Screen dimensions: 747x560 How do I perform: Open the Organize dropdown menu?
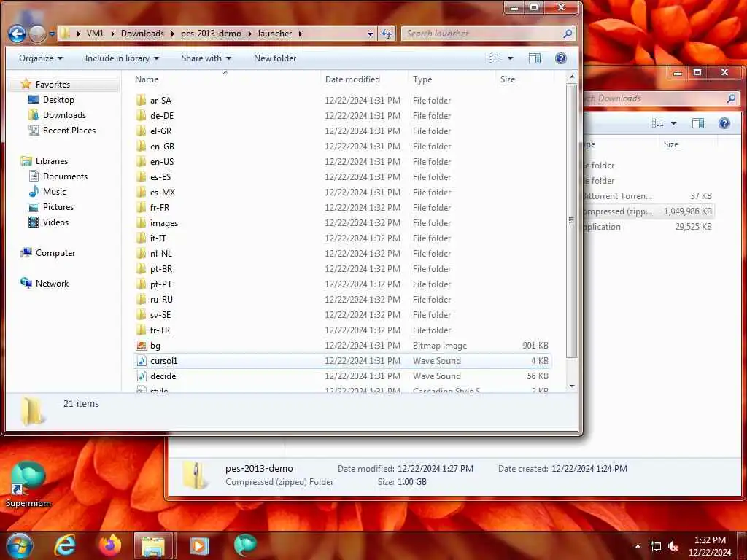click(41, 58)
